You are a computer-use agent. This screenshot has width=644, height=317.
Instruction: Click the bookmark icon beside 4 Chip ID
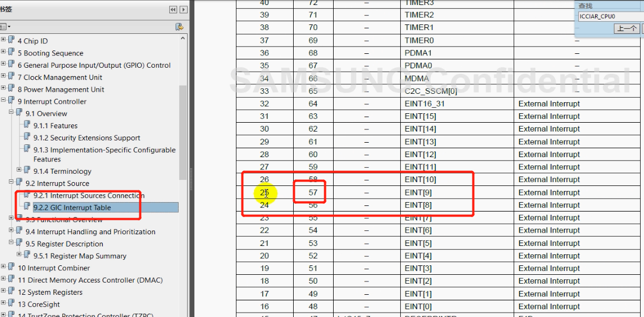coord(12,41)
